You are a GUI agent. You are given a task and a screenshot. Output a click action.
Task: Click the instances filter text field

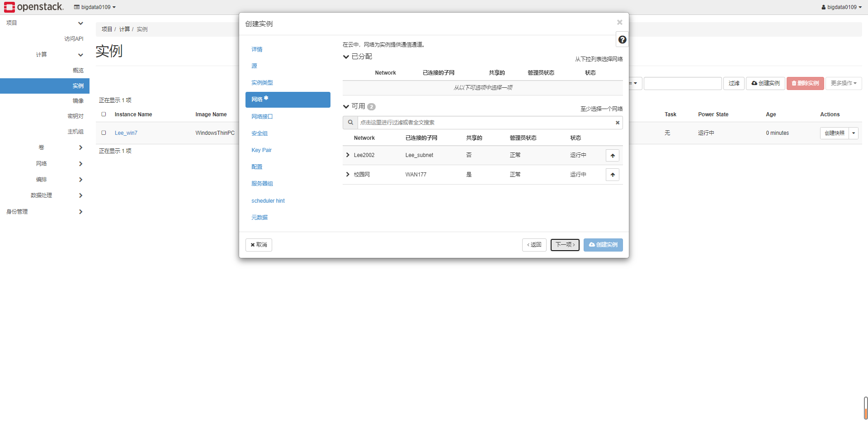tap(683, 83)
